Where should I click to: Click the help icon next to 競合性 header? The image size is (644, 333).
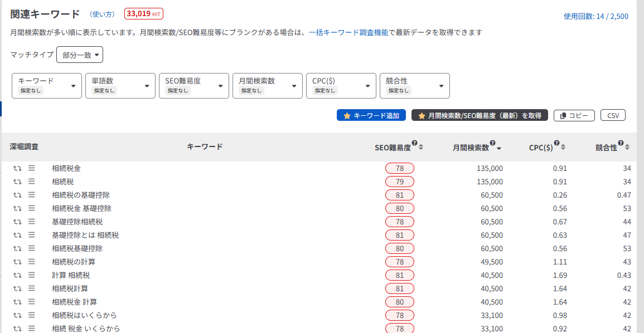click(x=621, y=143)
